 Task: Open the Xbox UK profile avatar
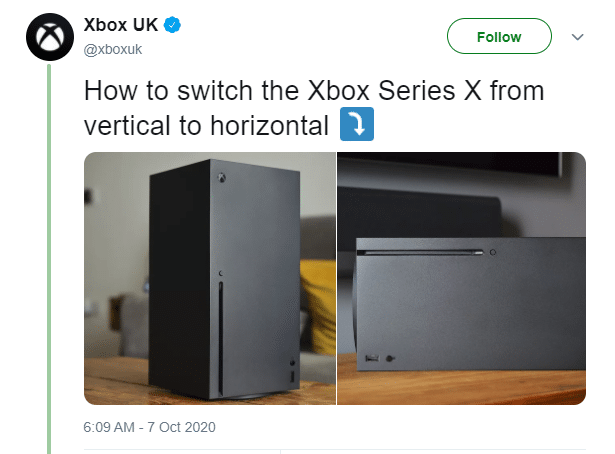pyautogui.click(x=50, y=37)
